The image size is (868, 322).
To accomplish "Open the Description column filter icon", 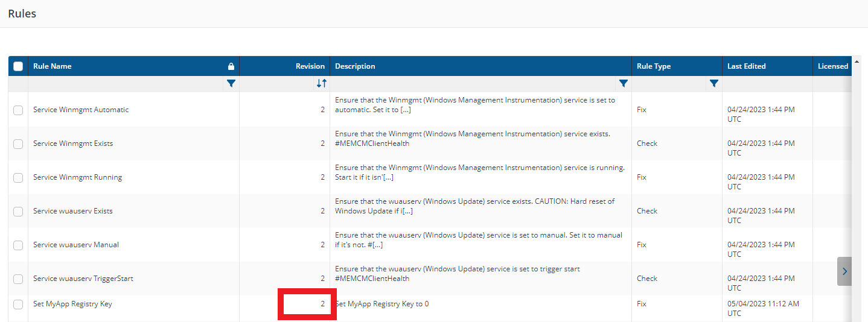I will (624, 83).
